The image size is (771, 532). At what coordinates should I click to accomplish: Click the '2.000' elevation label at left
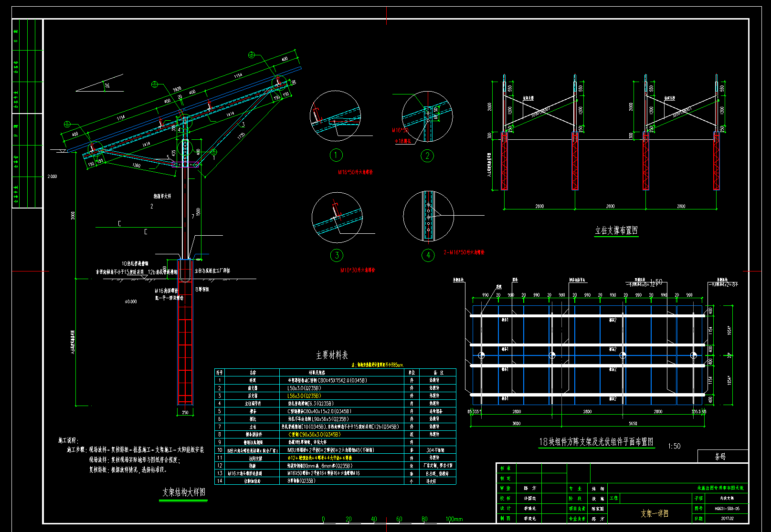click(x=52, y=177)
